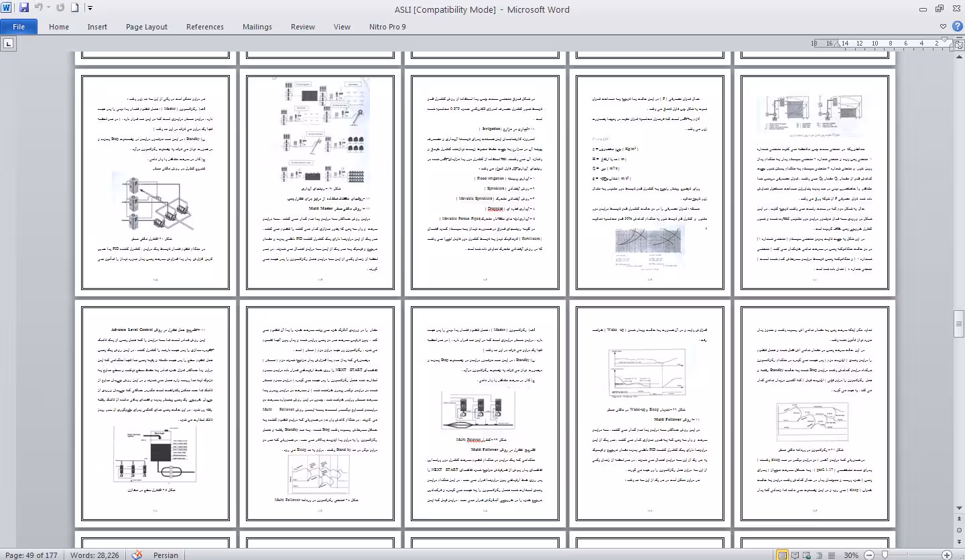Click the pump curve graph image
Image resolution: width=965 pixels, height=560 pixels.
(x=649, y=249)
